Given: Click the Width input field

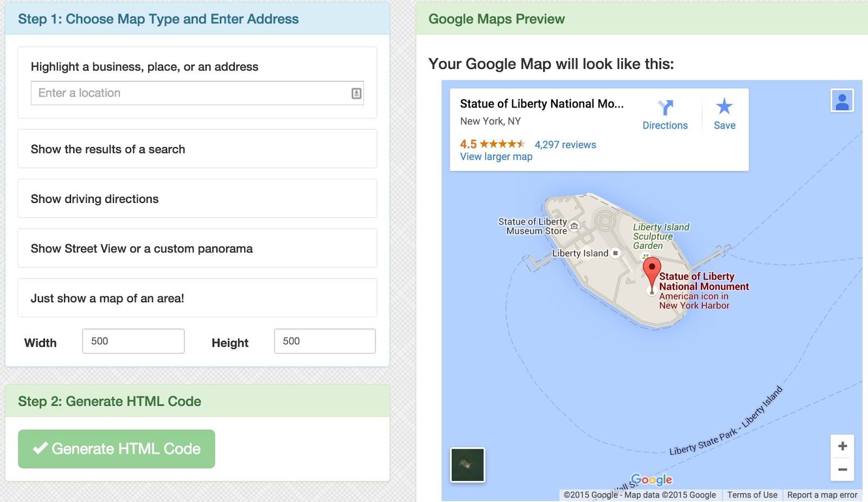Looking at the screenshot, I should tap(133, 341).
